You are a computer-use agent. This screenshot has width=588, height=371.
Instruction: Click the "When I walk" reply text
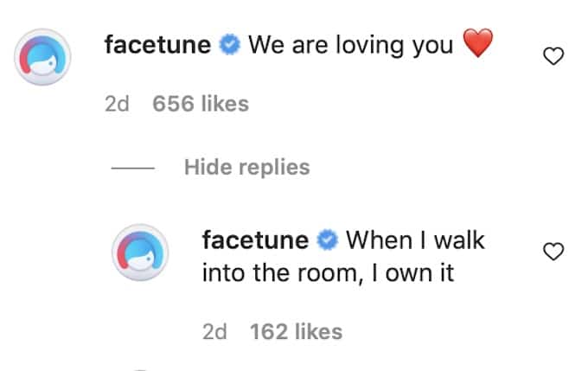click(415, 240)
